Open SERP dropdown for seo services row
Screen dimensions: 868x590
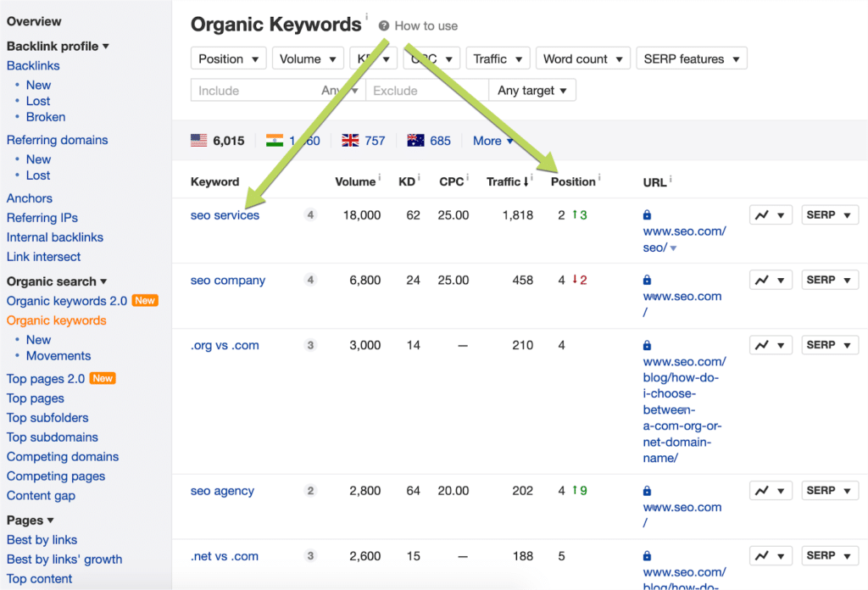coord(829,214)
